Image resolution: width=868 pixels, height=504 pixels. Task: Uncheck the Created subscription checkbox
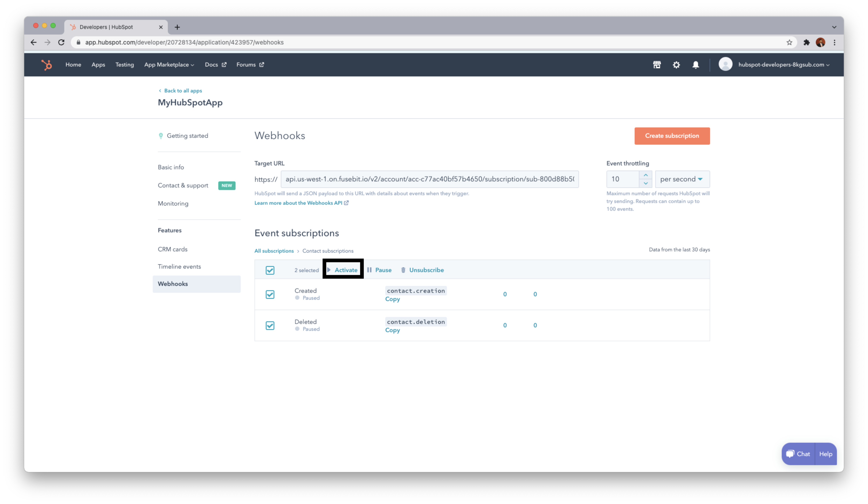coord(270,294)
